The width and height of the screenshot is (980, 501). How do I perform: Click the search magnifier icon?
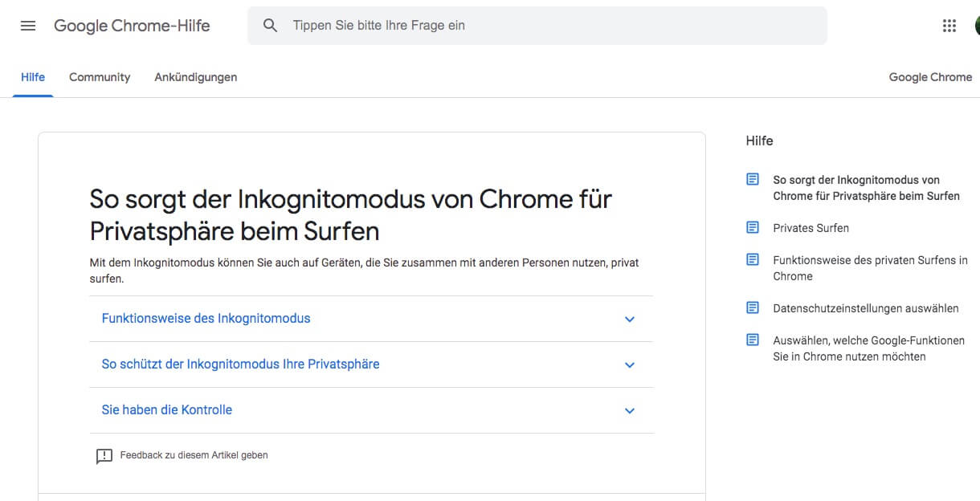click(x=271, y=26)
